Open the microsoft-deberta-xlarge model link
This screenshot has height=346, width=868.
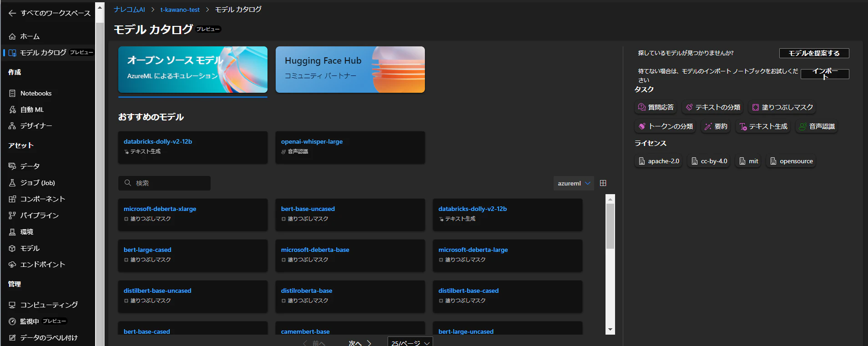tap(160, 209)
